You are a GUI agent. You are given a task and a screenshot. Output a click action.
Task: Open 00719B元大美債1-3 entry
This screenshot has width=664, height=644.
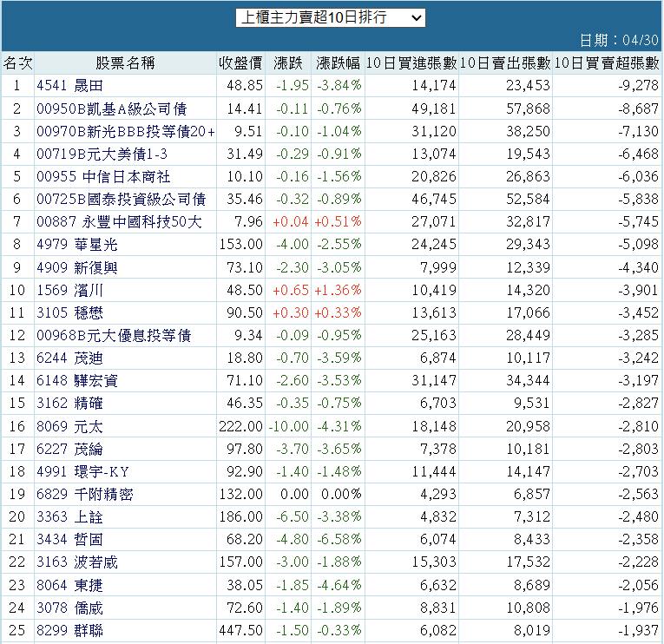[102, 154]
